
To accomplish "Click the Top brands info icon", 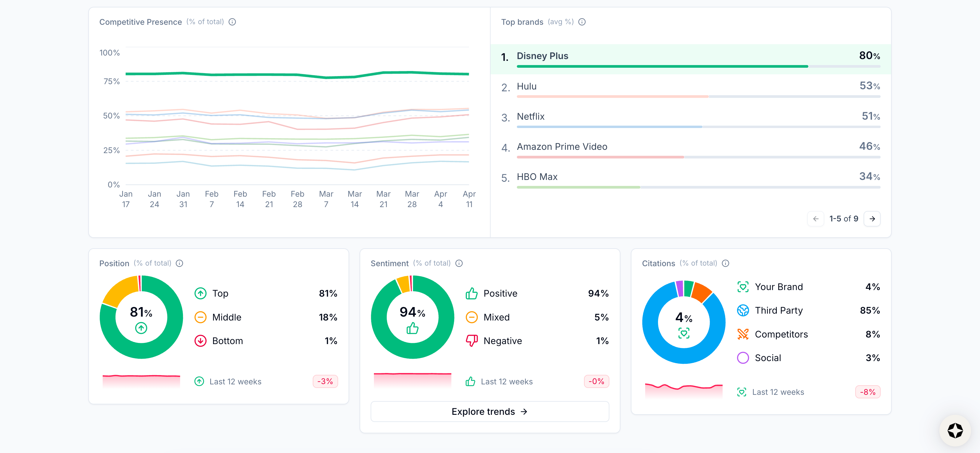I will coord(582,22).
